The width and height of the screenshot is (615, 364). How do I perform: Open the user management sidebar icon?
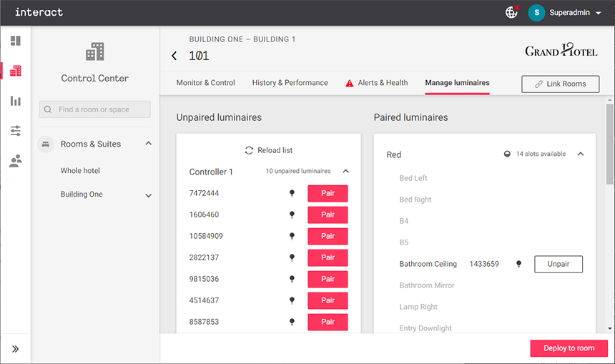coord(15,161)
